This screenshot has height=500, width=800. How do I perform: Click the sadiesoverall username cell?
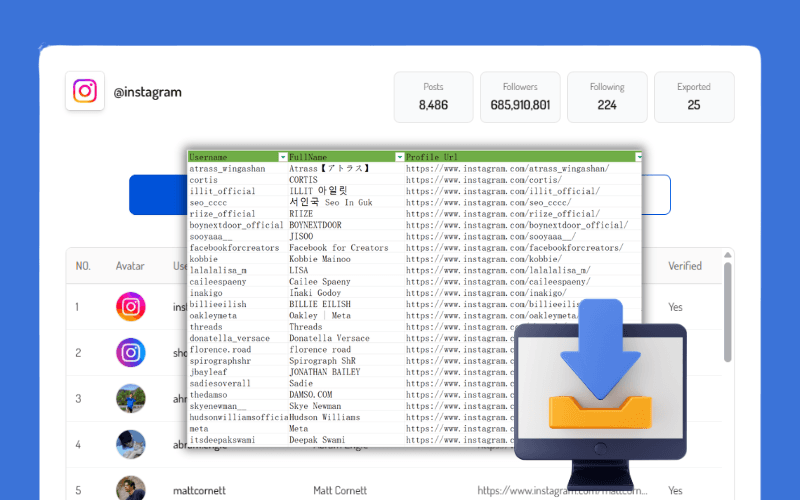(220, 383)
